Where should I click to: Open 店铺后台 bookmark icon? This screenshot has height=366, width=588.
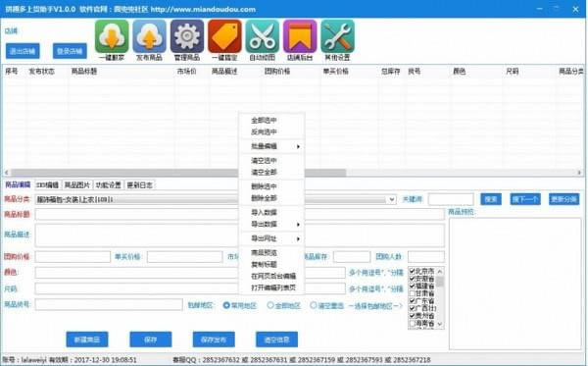[x=300, y=36]
